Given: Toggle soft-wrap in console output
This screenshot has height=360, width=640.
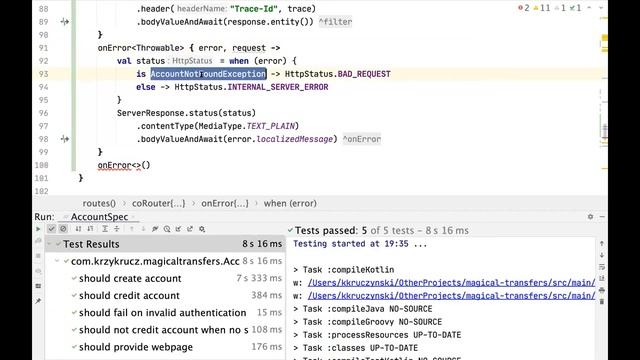Looking at the screenshot, I should [x=602, y=267].
